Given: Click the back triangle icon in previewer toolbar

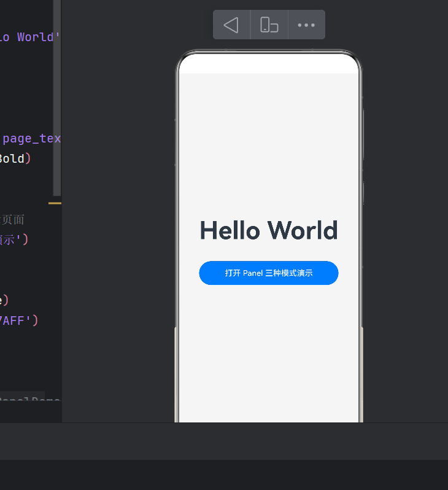Looking at the screenshot, I should [x=231, y=25].
